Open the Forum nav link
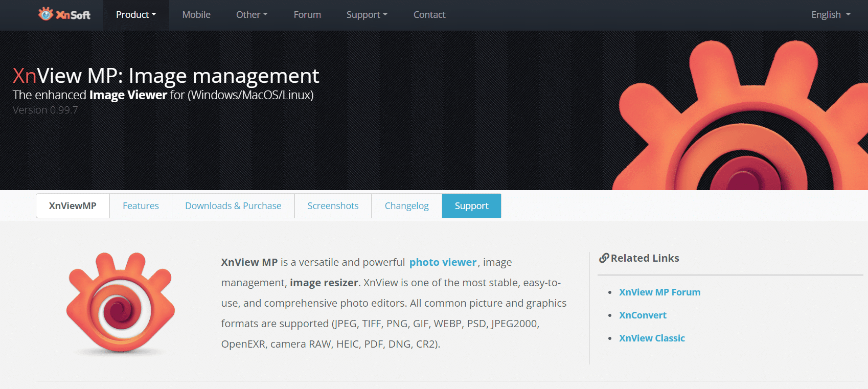 click(307, 15)
